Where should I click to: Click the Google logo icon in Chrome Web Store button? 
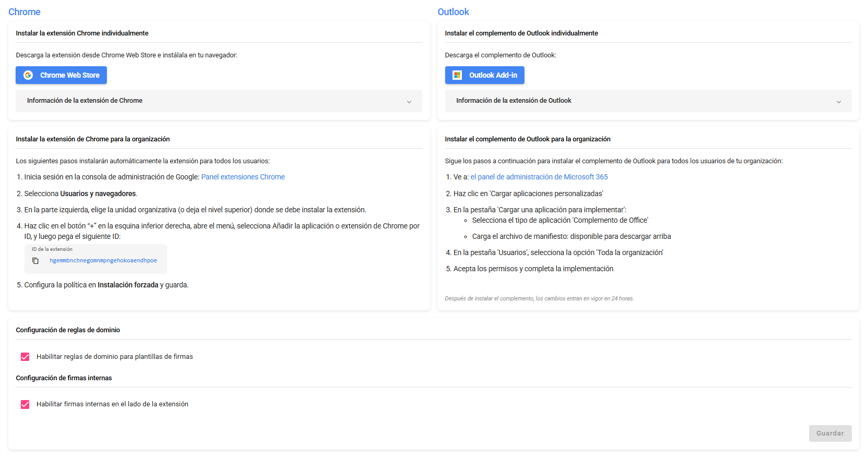pos(28,75)
